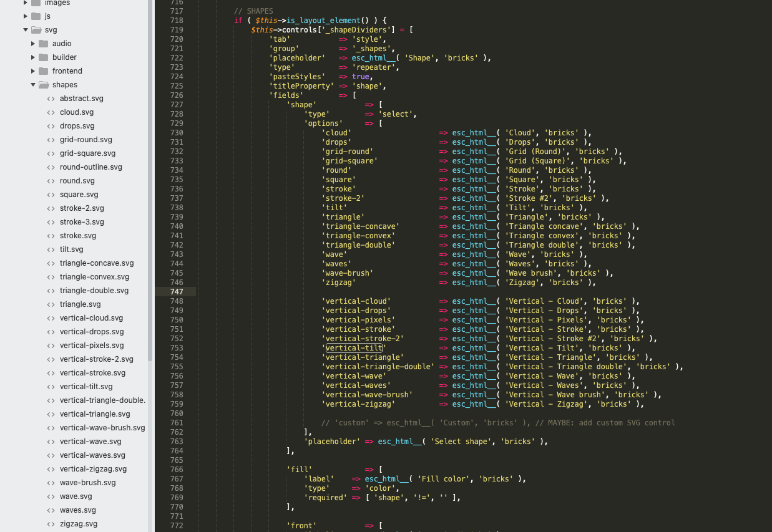Open vertical-zigzag.svg file

click(93, 469)
